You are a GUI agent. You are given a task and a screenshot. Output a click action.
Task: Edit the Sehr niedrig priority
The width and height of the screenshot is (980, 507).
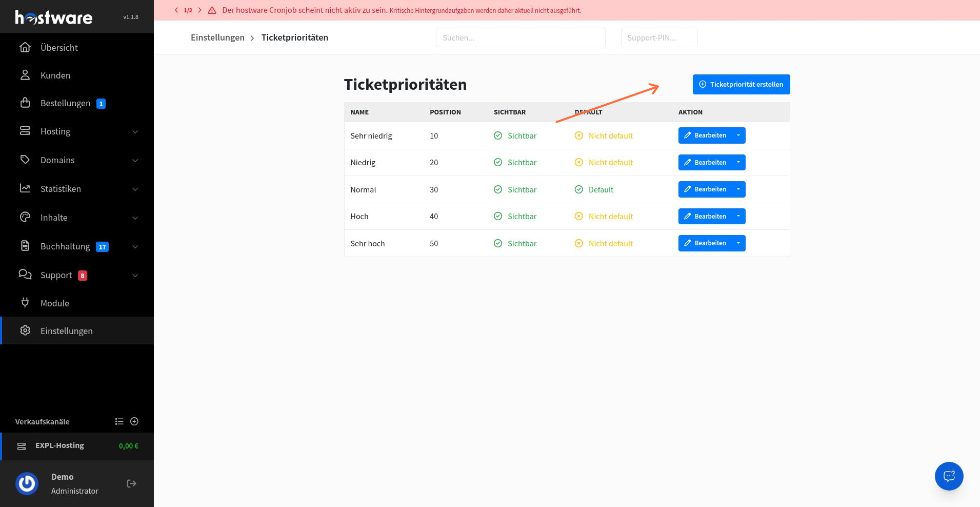[x=705, y=135]
